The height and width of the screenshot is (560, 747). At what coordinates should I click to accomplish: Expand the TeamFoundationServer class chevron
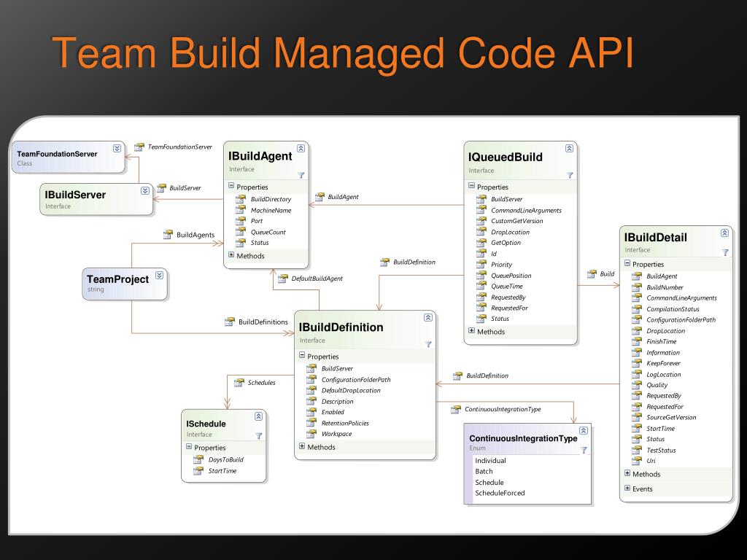117,149
